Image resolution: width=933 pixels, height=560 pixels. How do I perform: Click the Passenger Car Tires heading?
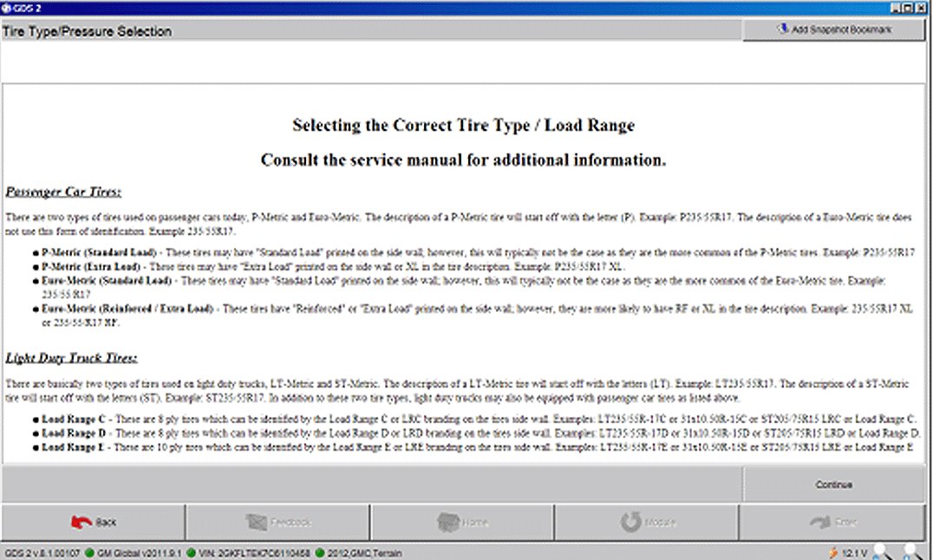(x=63, y=192)
